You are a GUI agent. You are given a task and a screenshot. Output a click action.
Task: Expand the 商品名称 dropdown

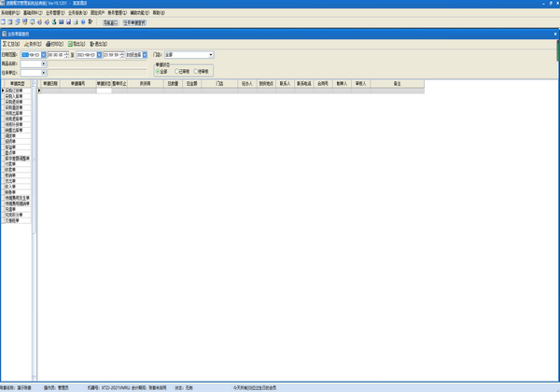coord(44,63)
